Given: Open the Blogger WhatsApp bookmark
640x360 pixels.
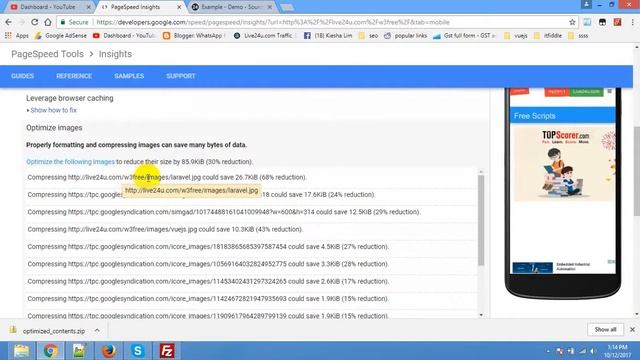Looking at the screenshot, I should point(193,36).
